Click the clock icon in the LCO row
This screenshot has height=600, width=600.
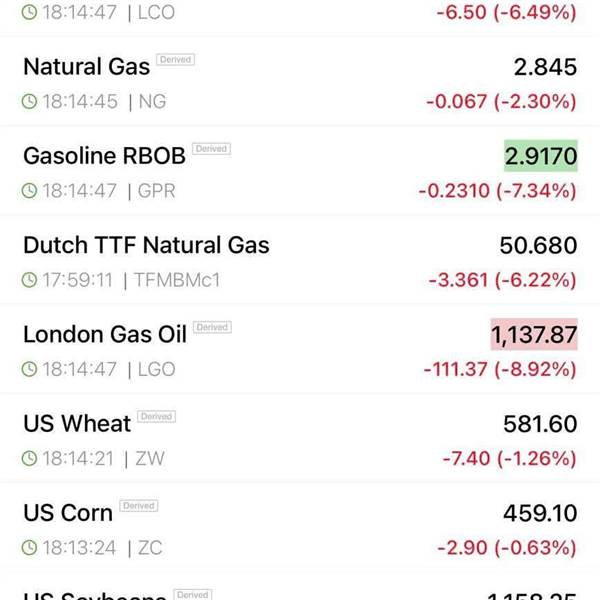(x=31, y=13)
